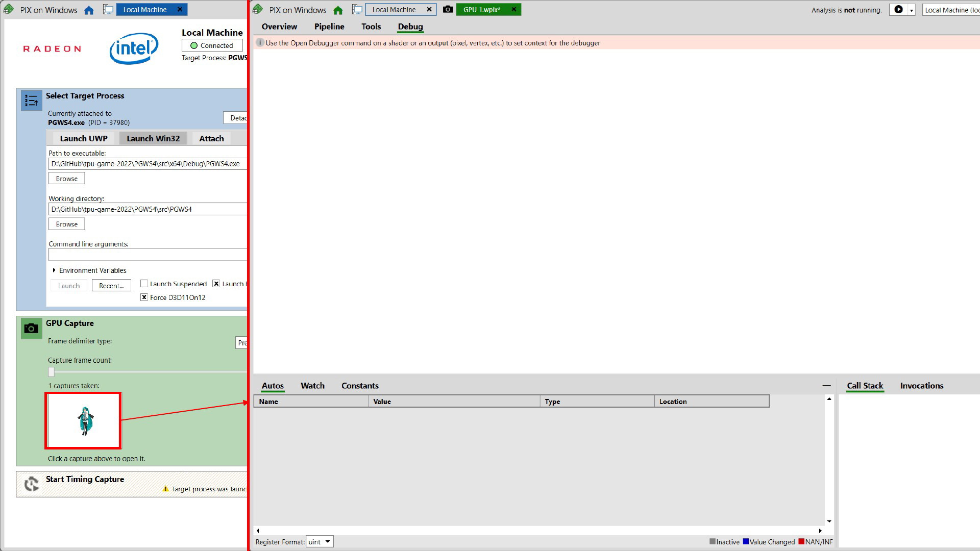
Task: Open dropdown arrow next to analysis play button
Action: click(x=911, y=10)
